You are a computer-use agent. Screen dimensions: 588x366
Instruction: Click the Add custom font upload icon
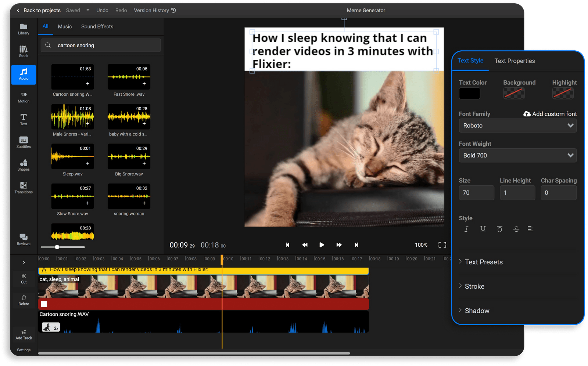(527, 114)
